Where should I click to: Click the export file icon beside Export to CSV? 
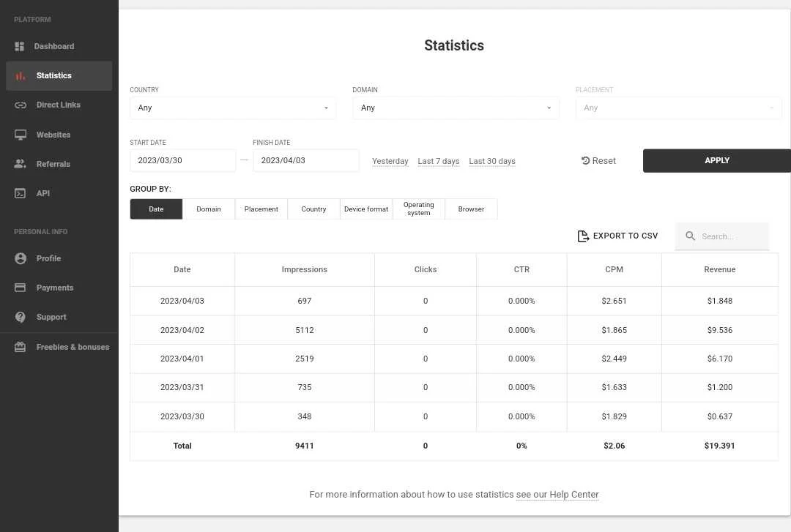pos(583,236)
